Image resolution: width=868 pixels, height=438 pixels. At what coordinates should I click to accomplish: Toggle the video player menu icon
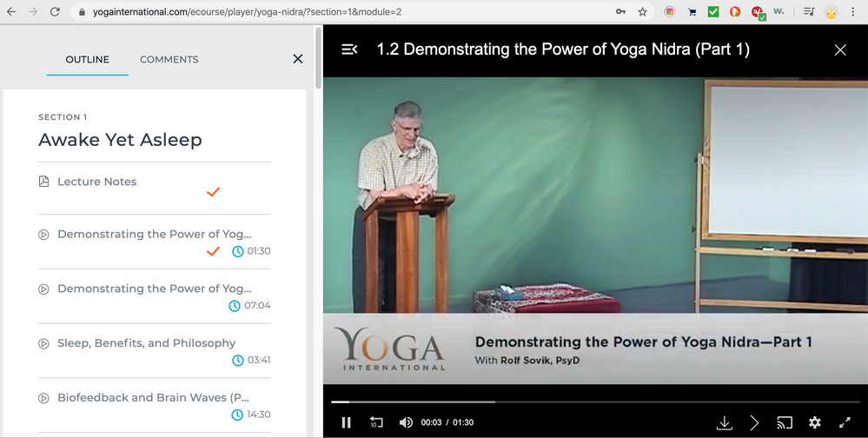click(349, 50)
